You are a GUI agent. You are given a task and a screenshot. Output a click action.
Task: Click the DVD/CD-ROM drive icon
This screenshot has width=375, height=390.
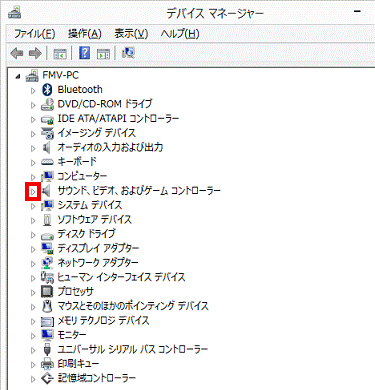point(47,104)
